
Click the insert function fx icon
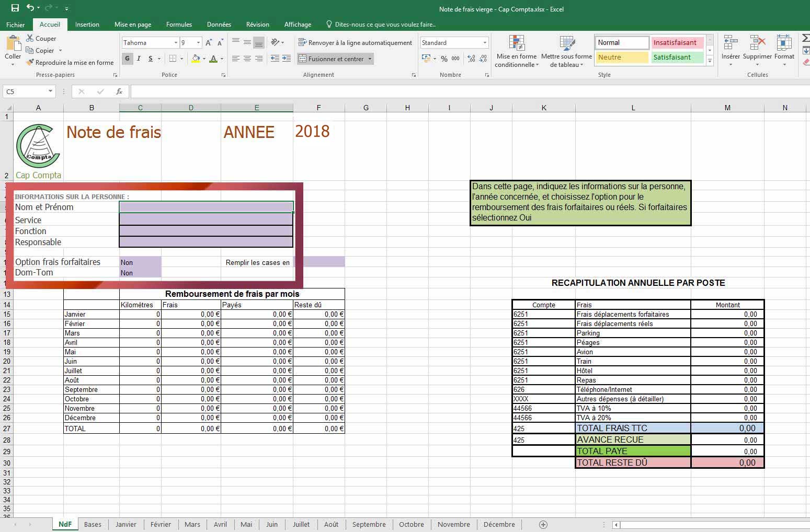tap(119, 91)
